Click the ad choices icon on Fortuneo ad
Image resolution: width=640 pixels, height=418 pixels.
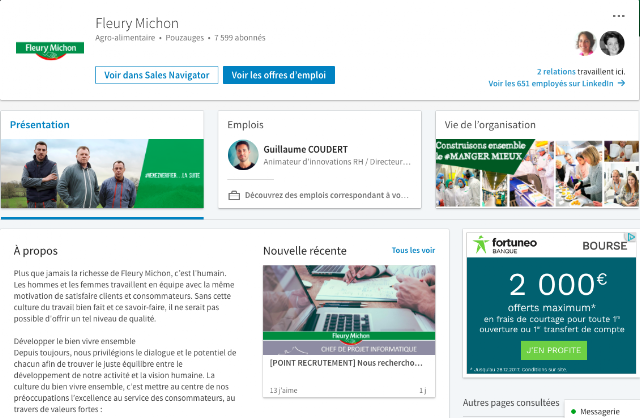[631, 237]
